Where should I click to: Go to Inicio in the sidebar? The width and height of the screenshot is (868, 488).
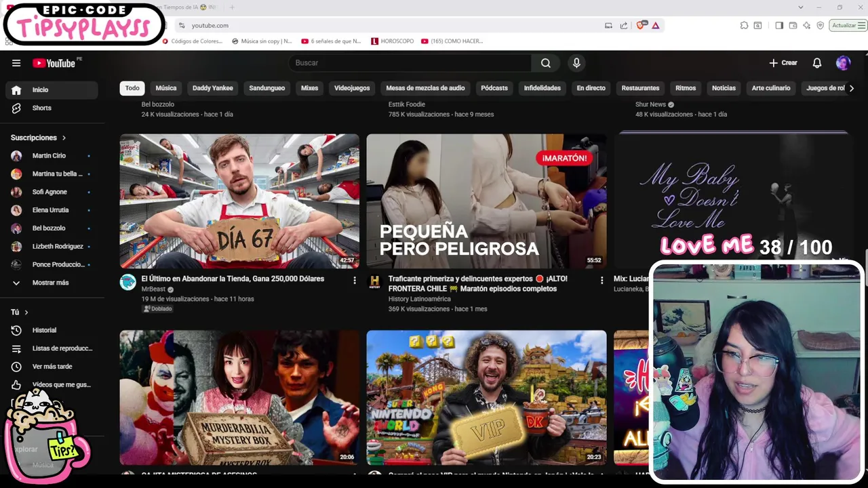[52, 89]
